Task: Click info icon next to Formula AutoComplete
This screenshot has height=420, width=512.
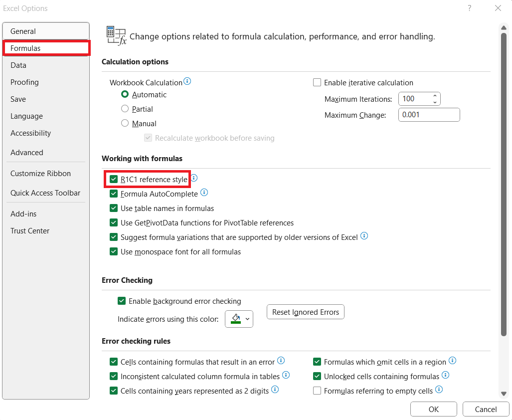Action: pos(204,193)
